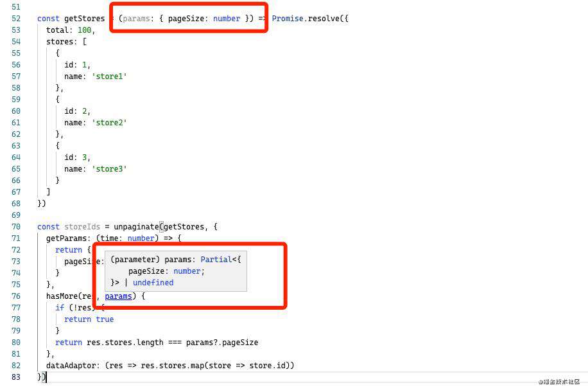Click Promise in the line 52 declaration

coord(288,19)
